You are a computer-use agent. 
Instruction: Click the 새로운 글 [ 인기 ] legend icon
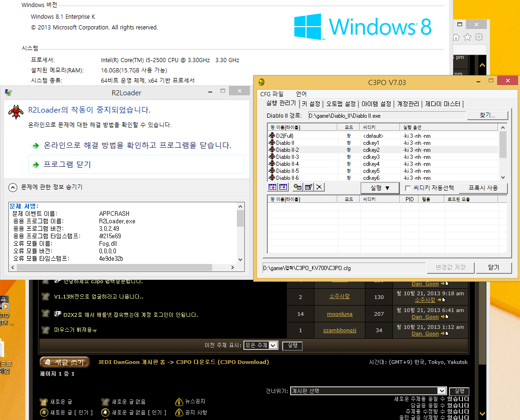(x=43, y=413)
